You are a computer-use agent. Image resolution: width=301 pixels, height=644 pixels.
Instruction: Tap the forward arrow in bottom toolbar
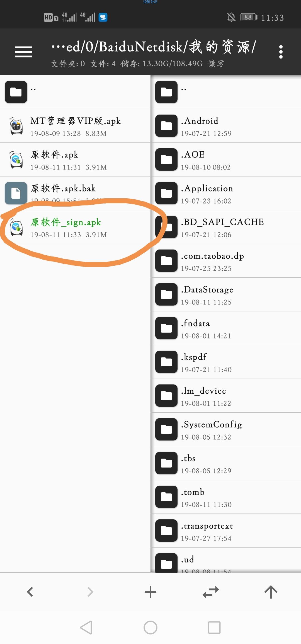point(90,592)
